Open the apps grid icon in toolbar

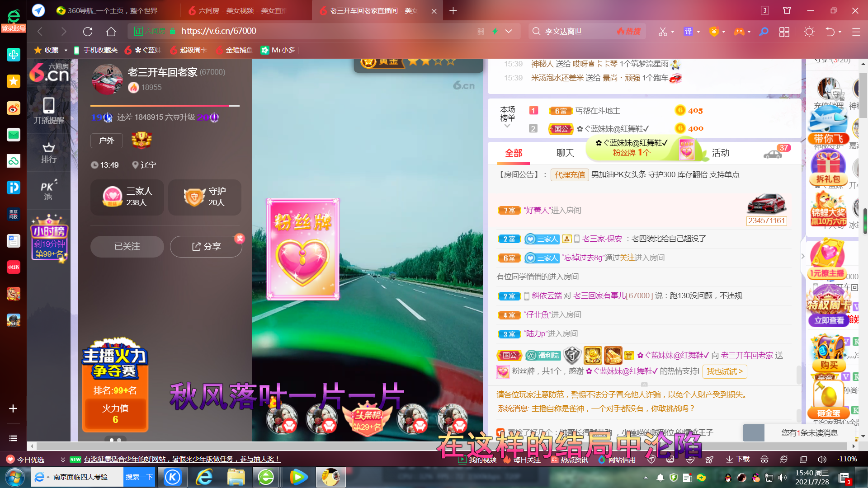click(784, 32)
